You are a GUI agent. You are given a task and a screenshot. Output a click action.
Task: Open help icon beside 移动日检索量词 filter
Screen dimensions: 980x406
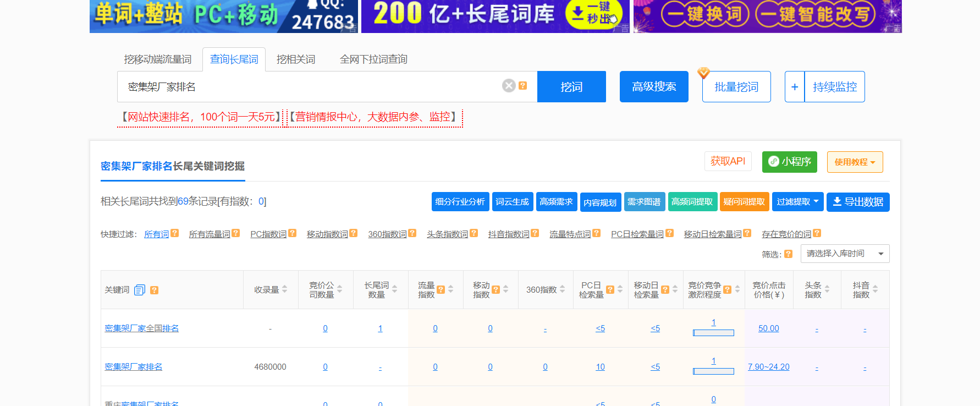tap(747, 233)
